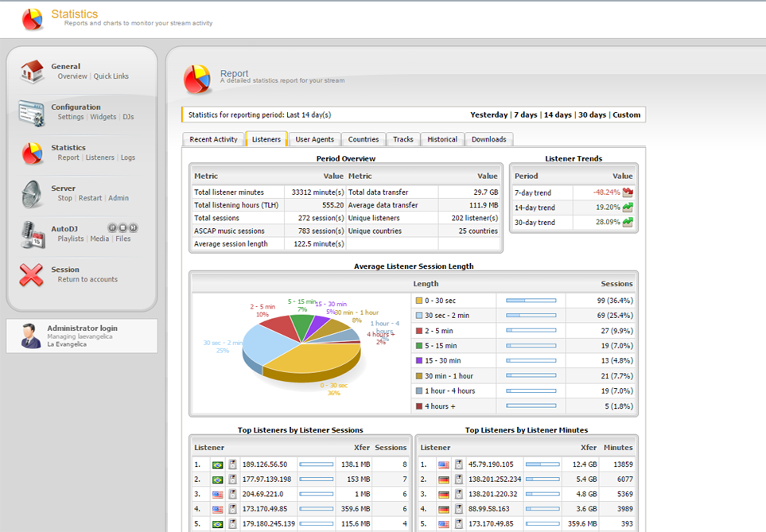Click the AutoDJ microphone icon
Viewport: 766px width, 532px height.
tap(32, 234)
